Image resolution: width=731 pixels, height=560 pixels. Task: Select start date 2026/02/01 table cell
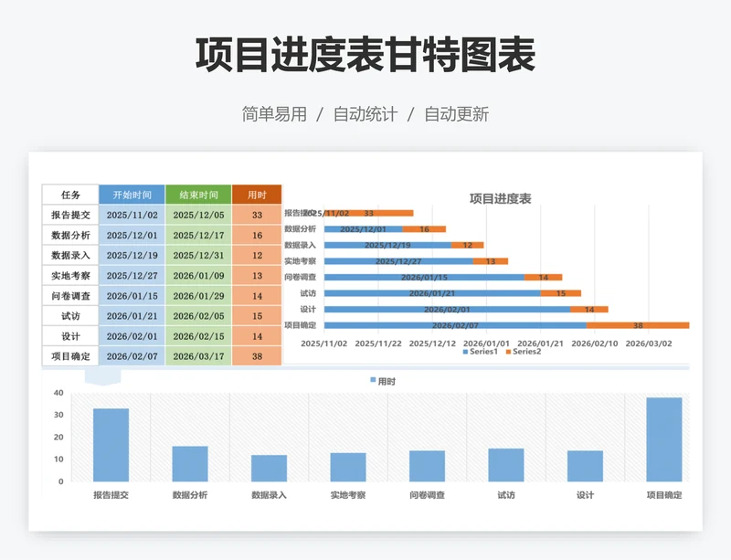click(x=132, y=336)
